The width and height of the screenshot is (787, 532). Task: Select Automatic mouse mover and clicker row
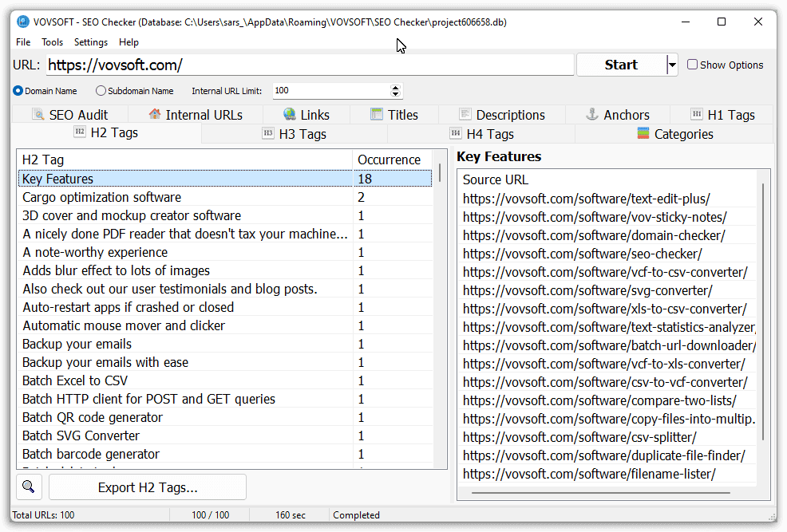tap(225, 325)
